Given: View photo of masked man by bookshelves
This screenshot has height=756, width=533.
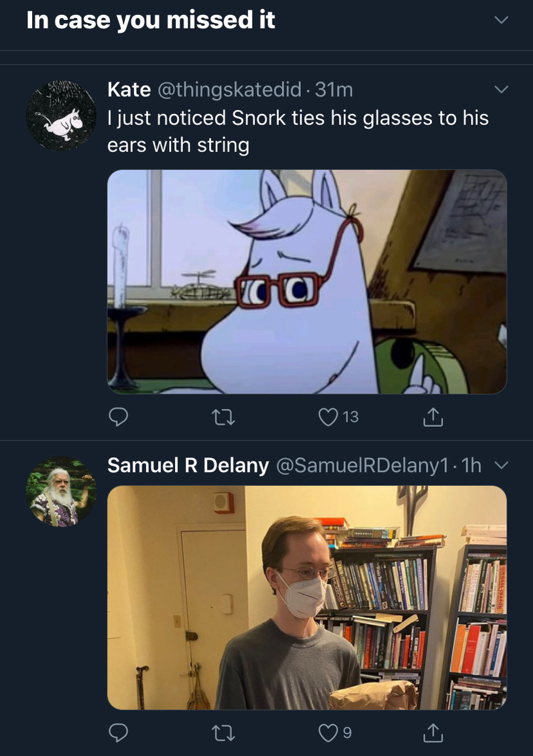Looking at the screenshot, I should pyautogui.click(x=307, y=597).
